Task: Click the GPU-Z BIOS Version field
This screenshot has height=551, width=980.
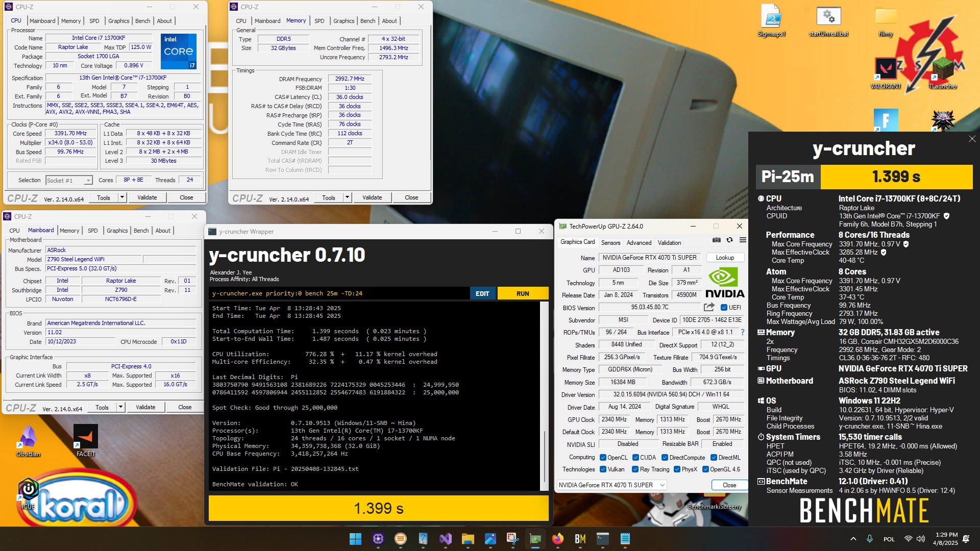Action: 649,307
